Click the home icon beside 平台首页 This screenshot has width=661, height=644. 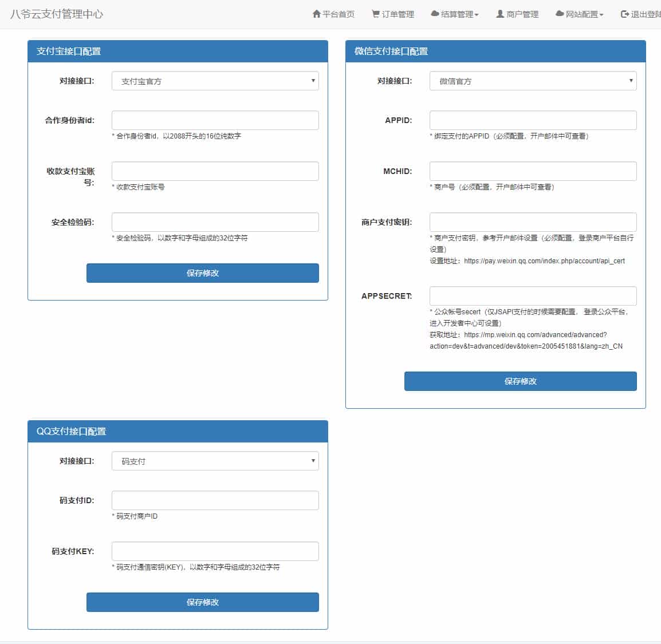point(317,14)
